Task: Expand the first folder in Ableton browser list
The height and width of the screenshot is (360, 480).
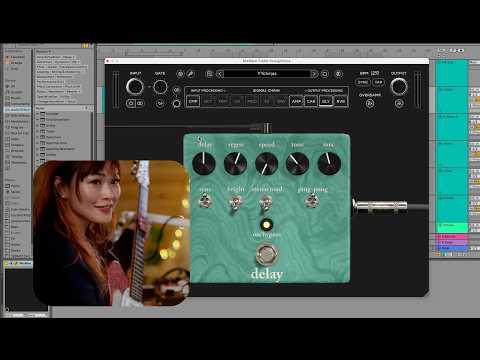Action: pyautogui.click(x=38, y=113)
